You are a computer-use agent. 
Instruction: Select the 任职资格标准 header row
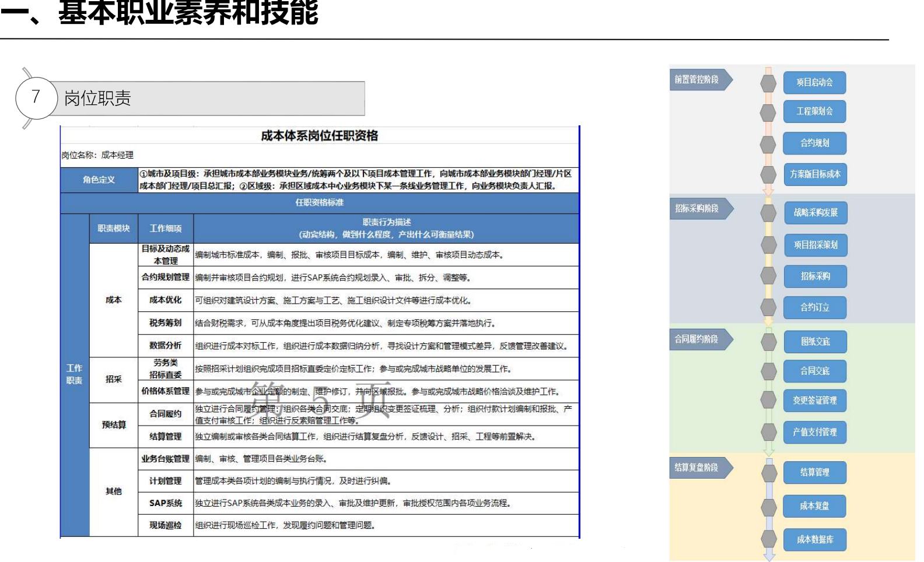pyautogui.click(x=319, y=203)
